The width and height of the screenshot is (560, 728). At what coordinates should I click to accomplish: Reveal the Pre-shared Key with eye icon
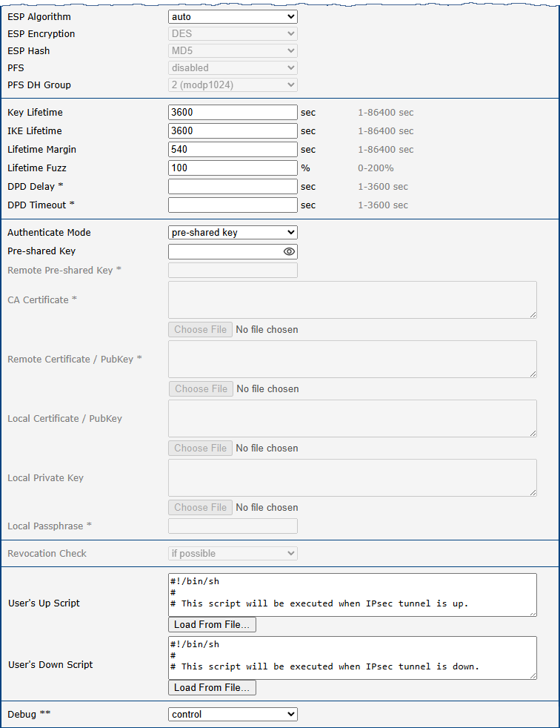coord(289,251)
